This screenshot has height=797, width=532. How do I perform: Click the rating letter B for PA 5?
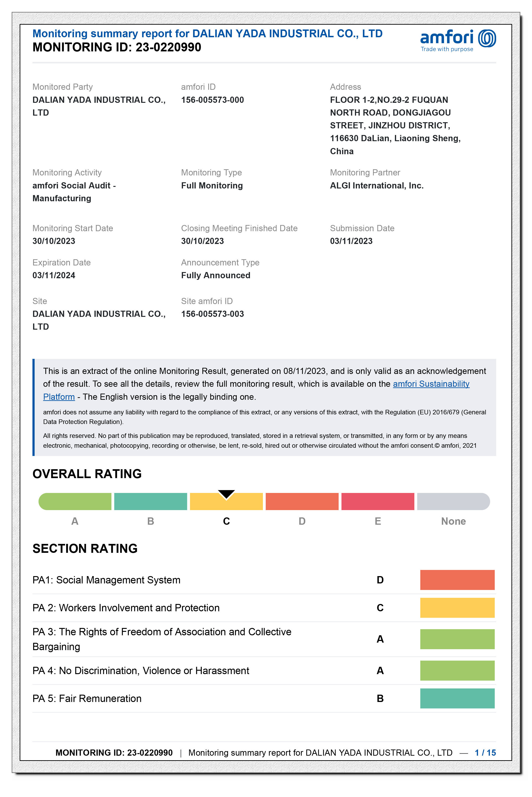pyautogui.click(x=380, y=698)
